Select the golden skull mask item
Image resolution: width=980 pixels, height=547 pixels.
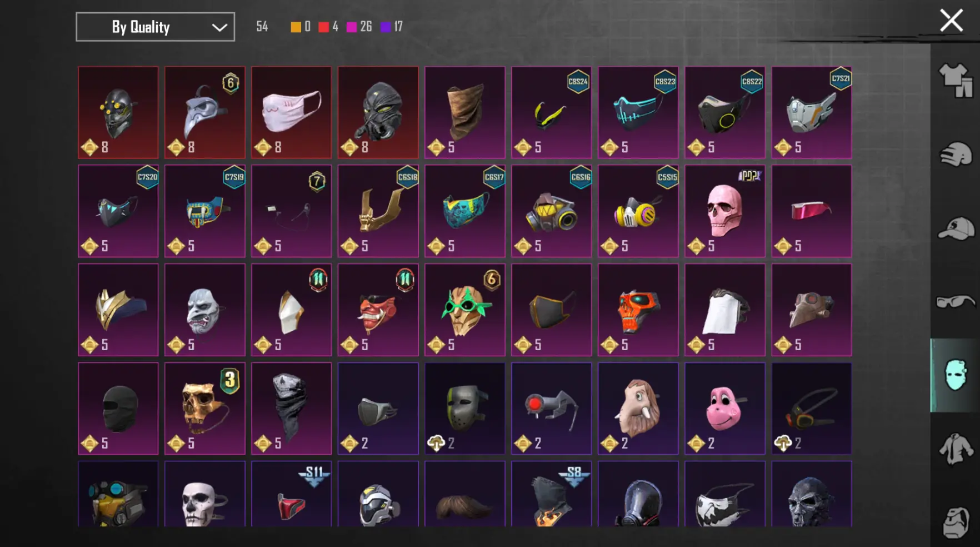coord(204,409)
